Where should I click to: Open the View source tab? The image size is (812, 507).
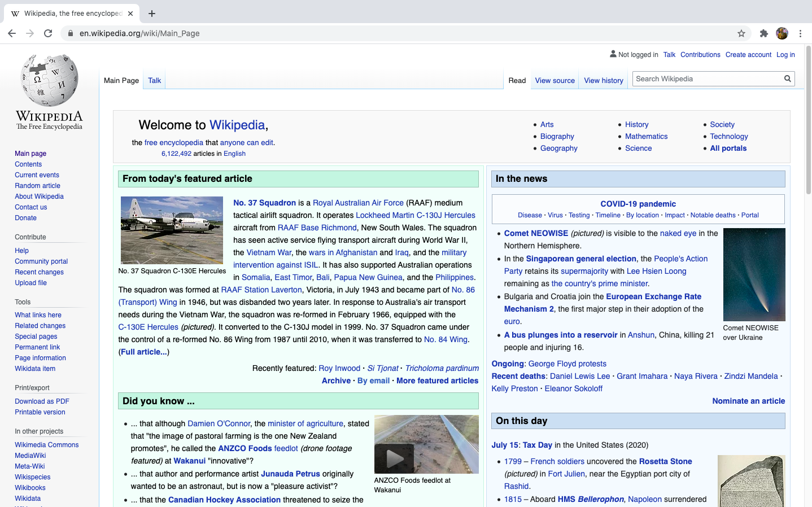pyautogui.click(x=555, y=80)
